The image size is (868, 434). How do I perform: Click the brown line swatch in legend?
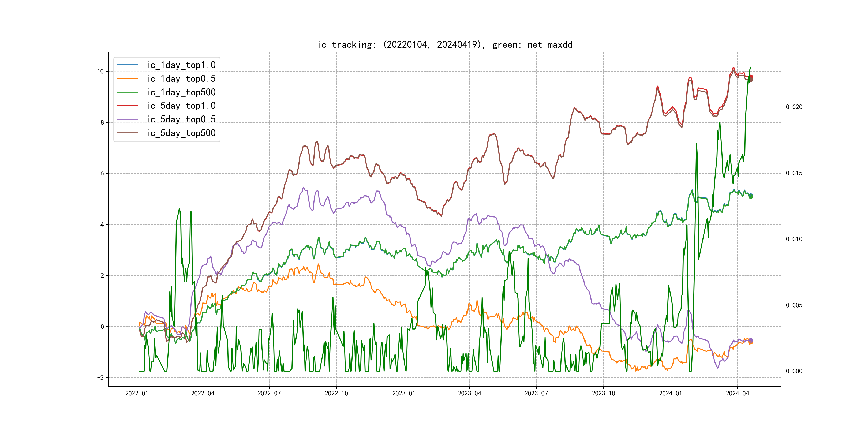(x=128, y=133)
